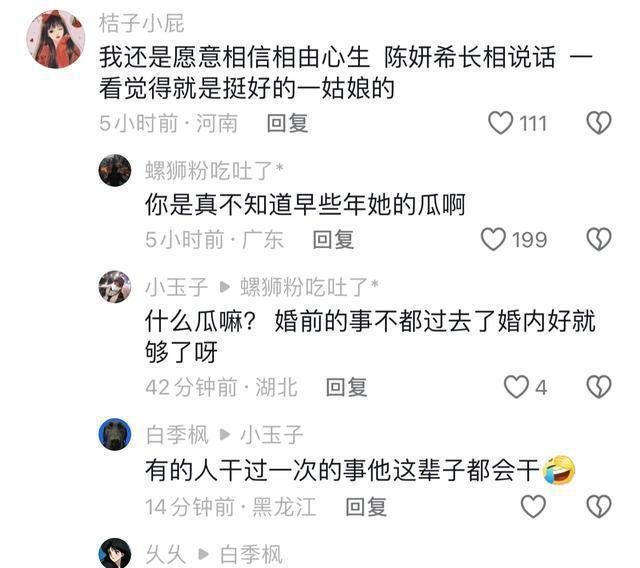This screenshot has width=640, height=568.
Task: Open 小玉子's profile avatar
Action: [115, 287]
